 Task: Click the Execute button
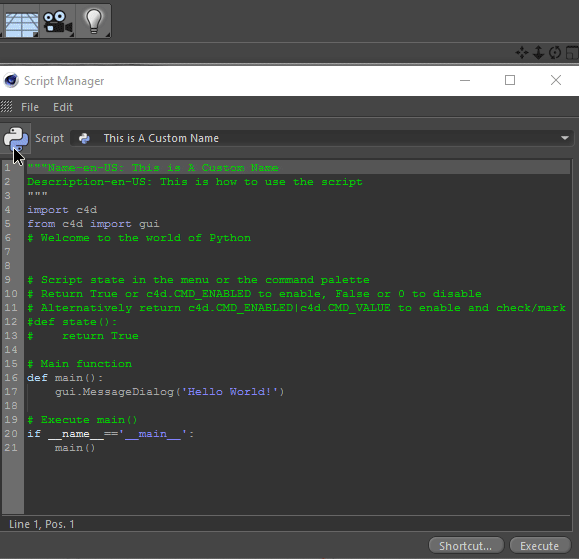click(539, 546)
